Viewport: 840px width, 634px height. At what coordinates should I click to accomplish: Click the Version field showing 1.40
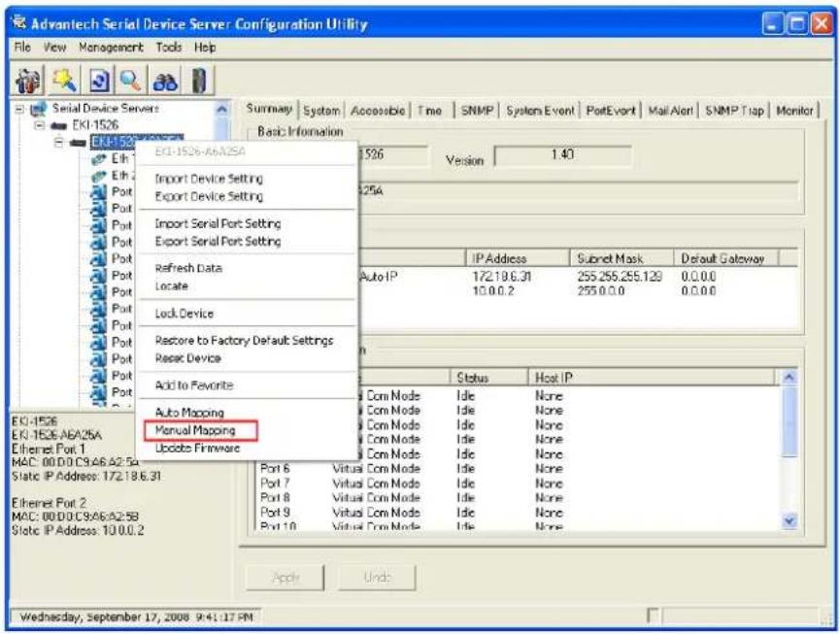pyautogui.click(x=562, y=155)
